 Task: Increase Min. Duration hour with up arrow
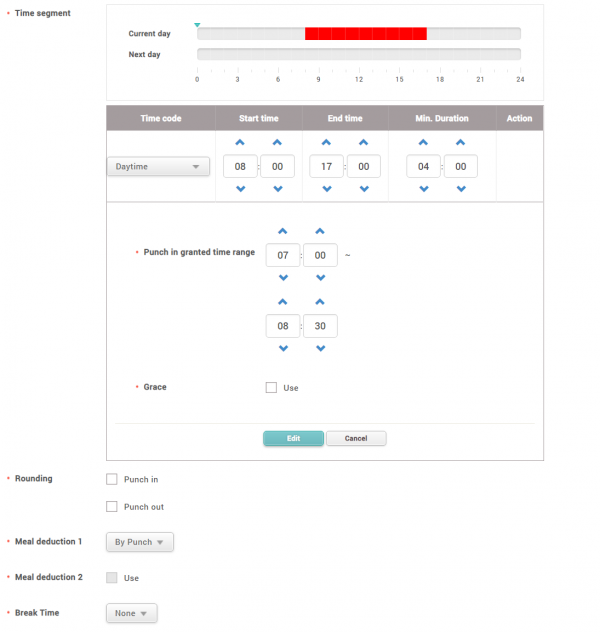[x=423, y=144]
